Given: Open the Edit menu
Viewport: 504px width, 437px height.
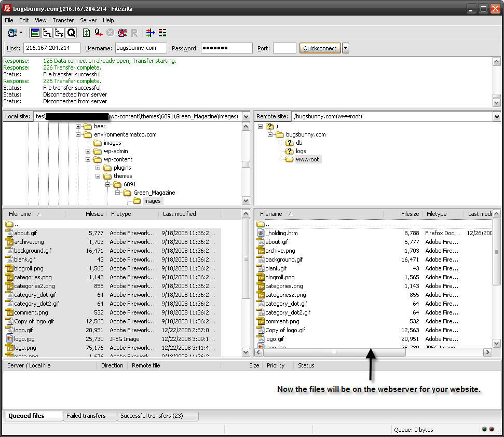Looking at the screenshot, I should (24, 20).
